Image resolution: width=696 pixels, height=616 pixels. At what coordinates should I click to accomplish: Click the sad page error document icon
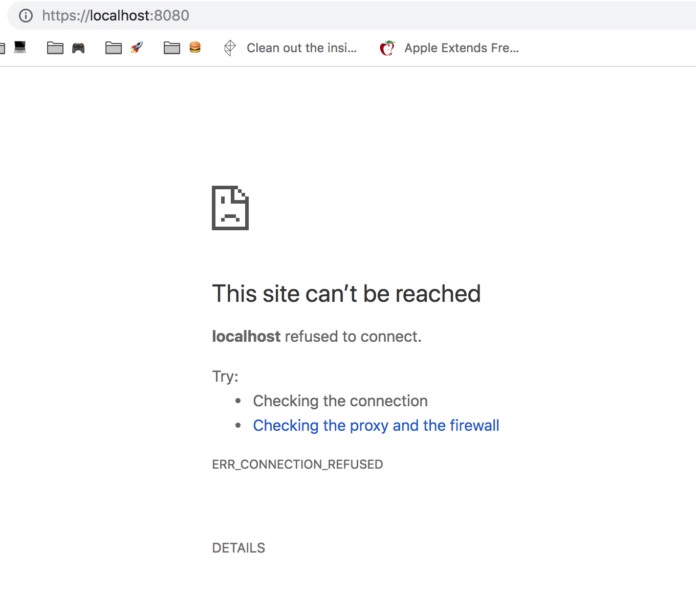point(230,207)
